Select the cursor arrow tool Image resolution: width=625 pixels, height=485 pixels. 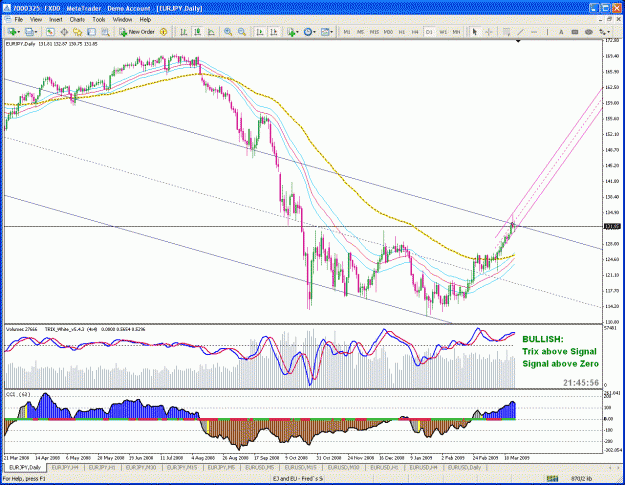(x=474, y=32)
